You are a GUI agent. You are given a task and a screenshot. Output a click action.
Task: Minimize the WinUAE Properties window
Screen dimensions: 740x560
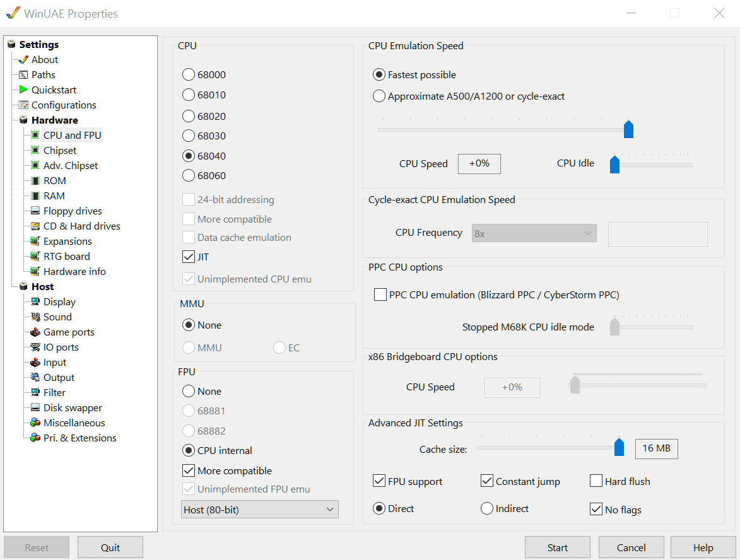coord(631,13)
